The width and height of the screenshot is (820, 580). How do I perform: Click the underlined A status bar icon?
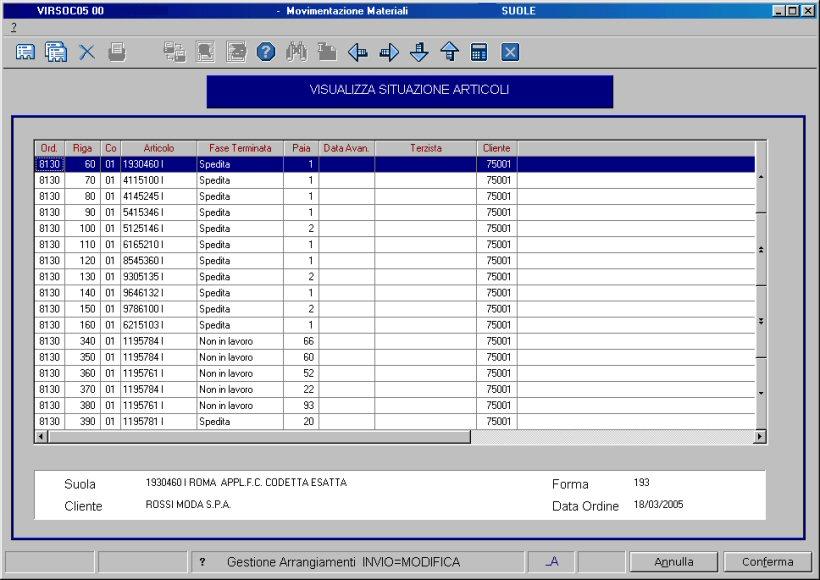[552, 562]
